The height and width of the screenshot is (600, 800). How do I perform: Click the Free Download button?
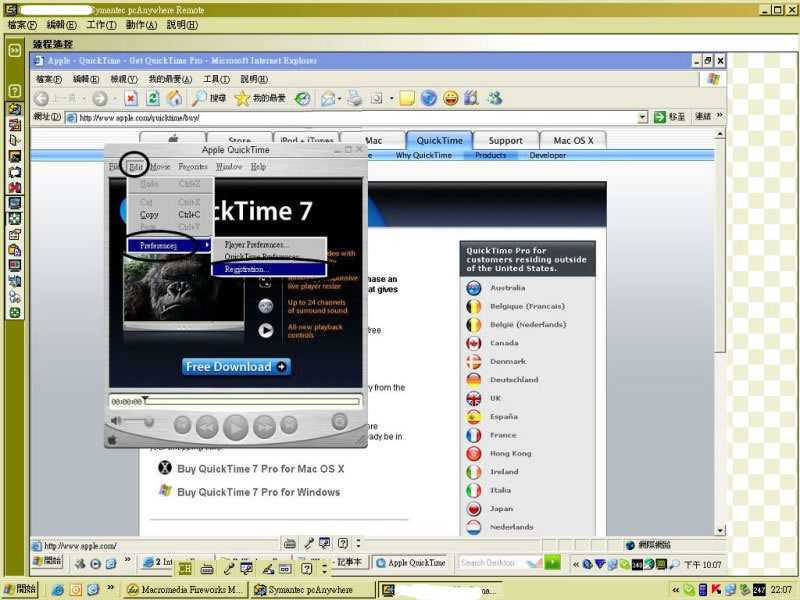(x=237, y=367)
